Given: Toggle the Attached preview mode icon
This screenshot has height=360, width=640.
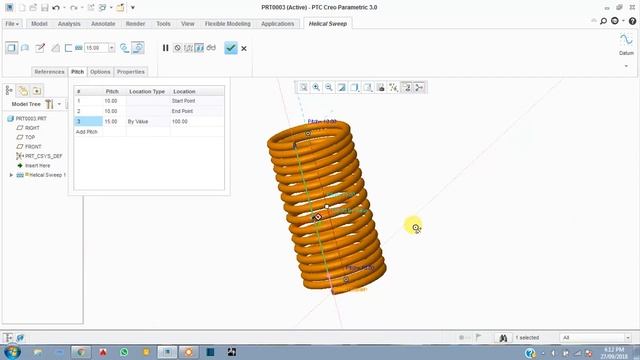Looking at the screenshot, I should [x=199, y=48].
